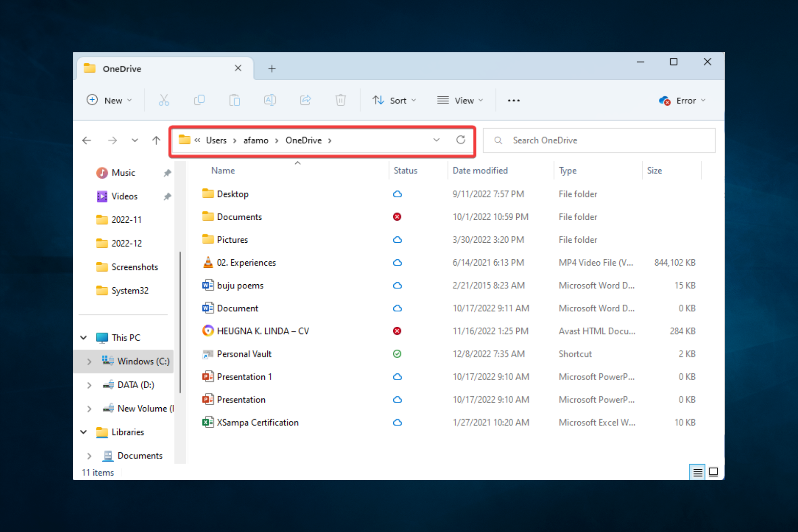Unpin Music using its pin icon
The width and height of the screenshot is (798, 532).
(167, 173)
